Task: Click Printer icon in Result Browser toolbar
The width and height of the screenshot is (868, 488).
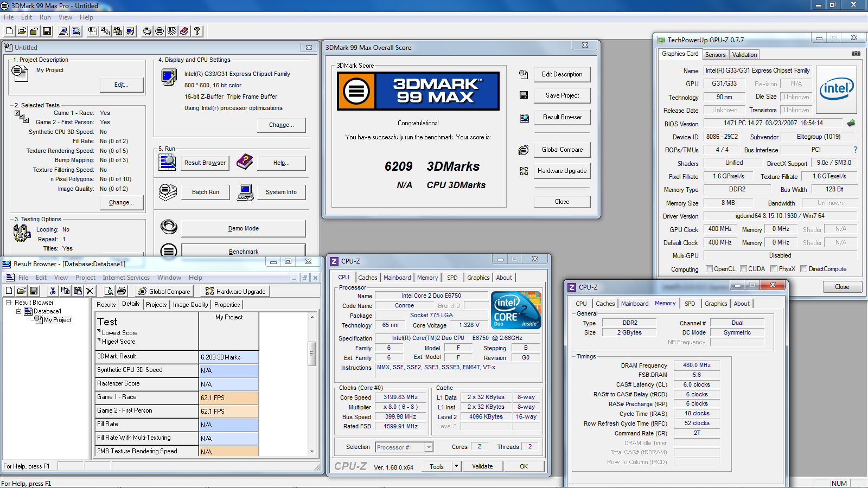Action: [x=121, y=291]
